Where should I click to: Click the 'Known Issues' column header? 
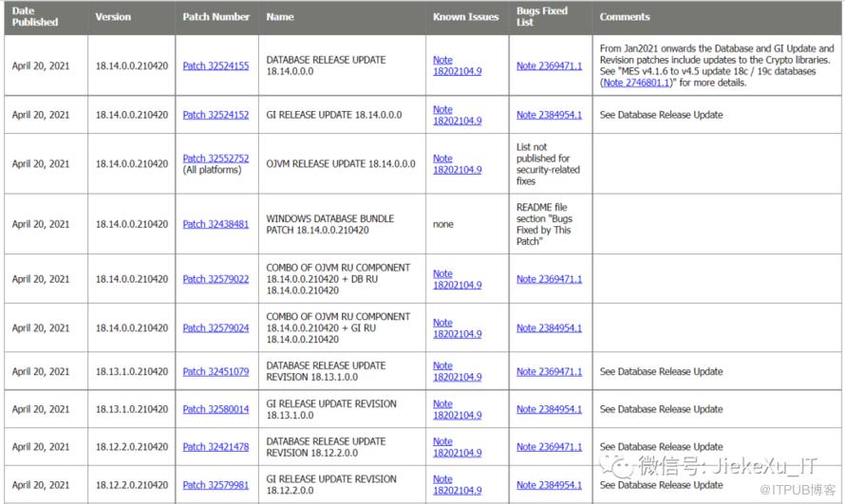click(465, 17)
